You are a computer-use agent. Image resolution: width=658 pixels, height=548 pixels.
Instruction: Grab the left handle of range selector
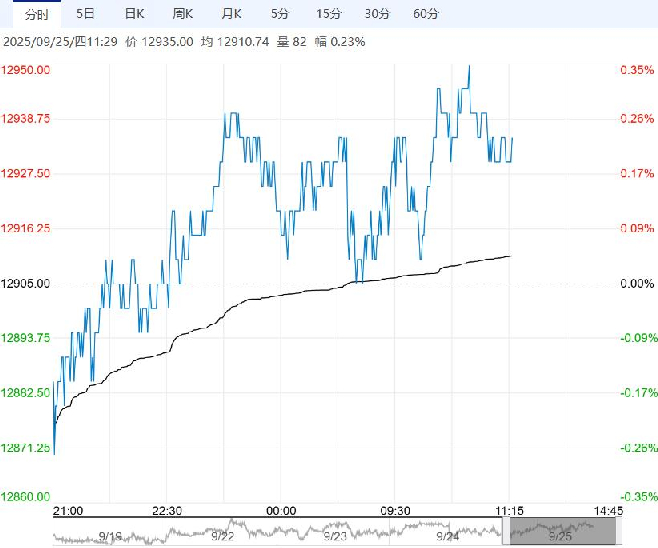point(506,531)
